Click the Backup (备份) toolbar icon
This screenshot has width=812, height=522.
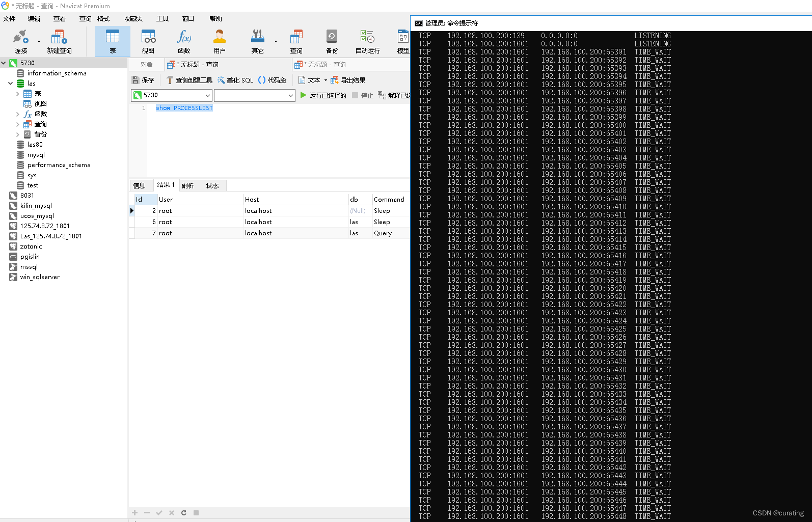[x=332, y=41]
